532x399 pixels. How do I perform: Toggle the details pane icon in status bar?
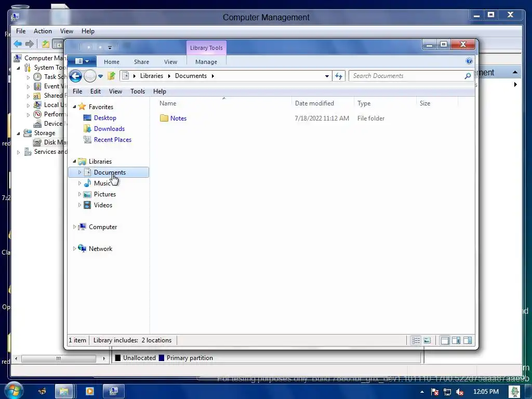tap(456, 340)
